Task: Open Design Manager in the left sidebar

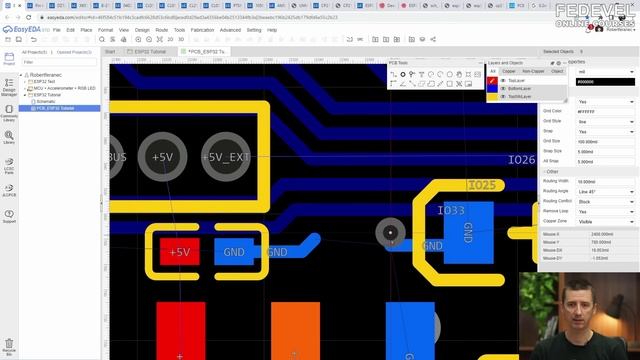Action: pyautogui.click(x=9, y=88)
